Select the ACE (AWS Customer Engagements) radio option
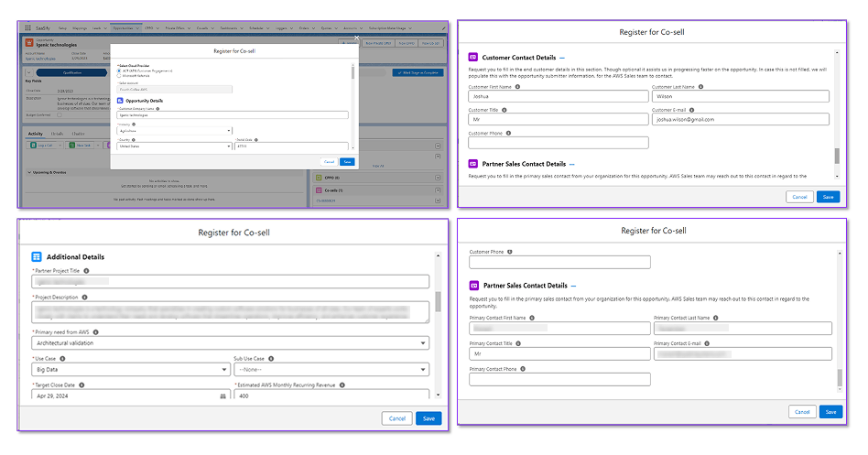The height and width of the screenshot is (455, 868). [119, 70]
